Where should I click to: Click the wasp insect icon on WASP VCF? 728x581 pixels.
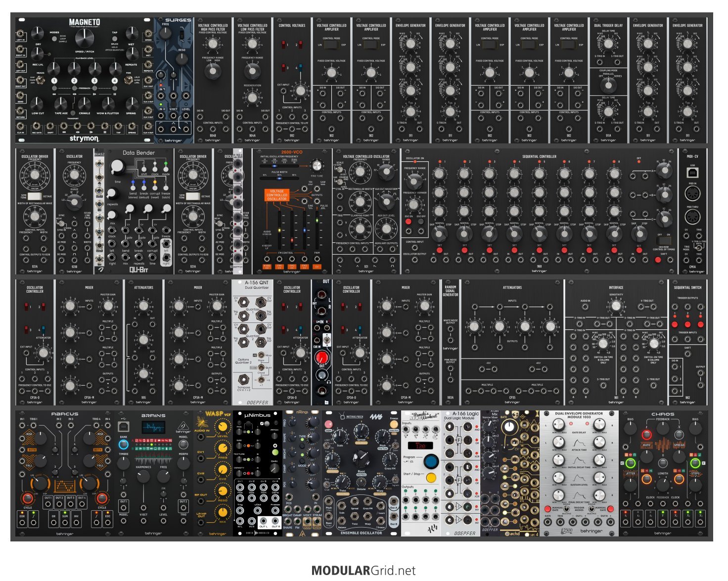pyautogui.click(x=203, y=422)
